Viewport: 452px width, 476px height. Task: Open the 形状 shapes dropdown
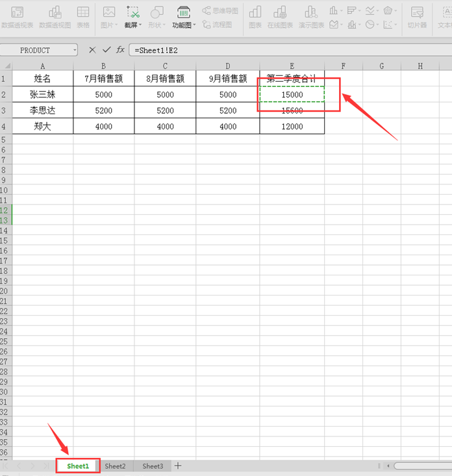coord(157,17)
